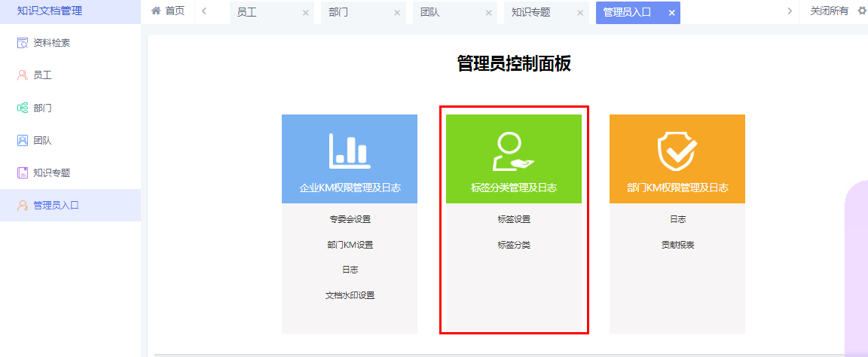
Task: Open the 专委会设置 link
Action: (x=350, y=220)
